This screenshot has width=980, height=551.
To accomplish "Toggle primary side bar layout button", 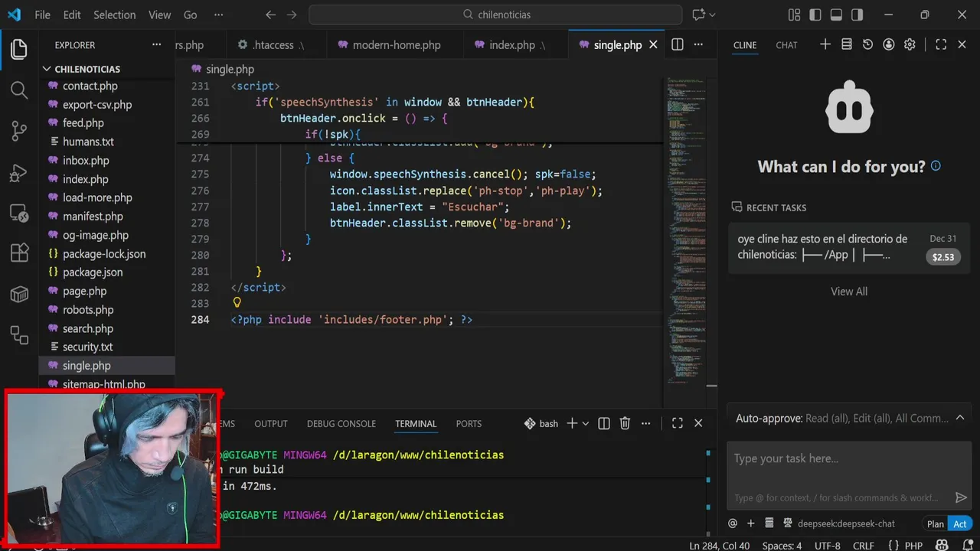I will click(815, 15).
